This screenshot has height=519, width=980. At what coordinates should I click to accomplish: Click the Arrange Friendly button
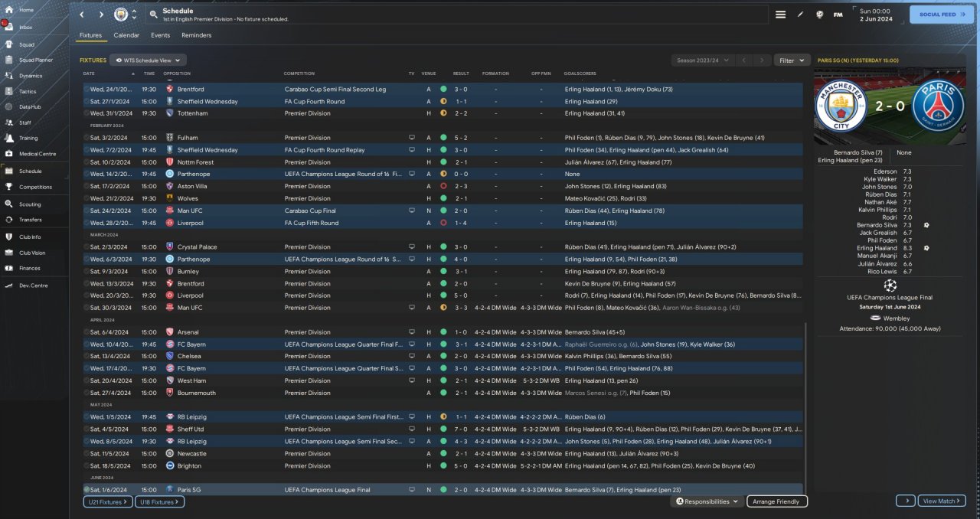click(x=776, y=501)
